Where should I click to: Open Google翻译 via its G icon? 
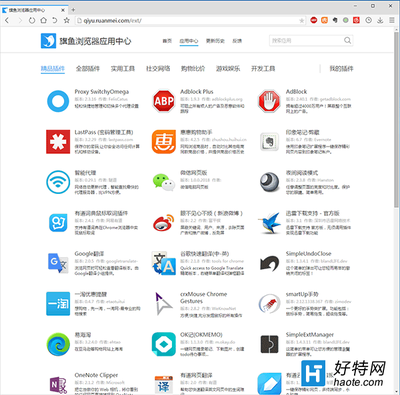click(58, 263)
